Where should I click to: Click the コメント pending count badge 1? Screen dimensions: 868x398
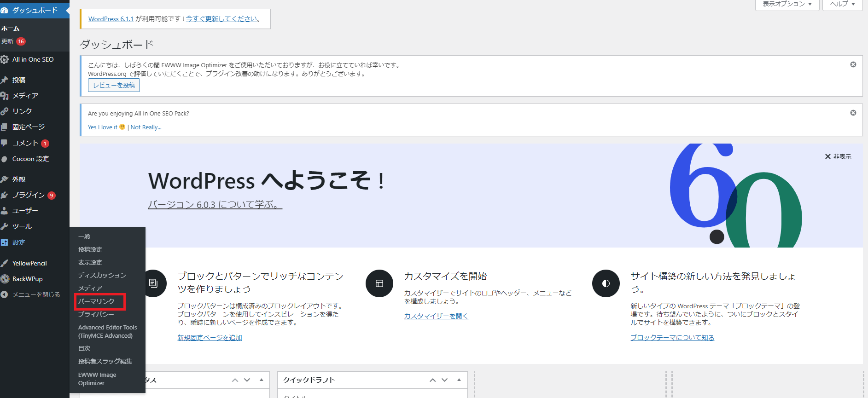[45, 144]
